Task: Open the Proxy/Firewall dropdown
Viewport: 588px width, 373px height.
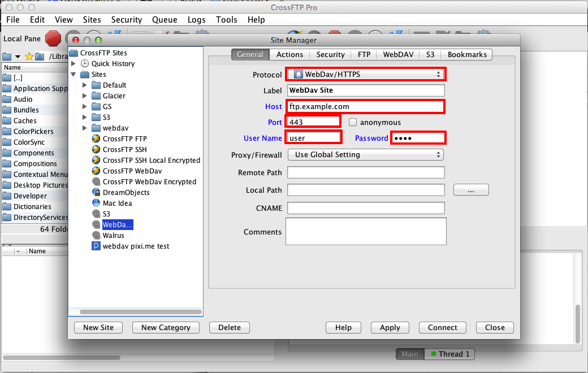Action: [366, 154]
